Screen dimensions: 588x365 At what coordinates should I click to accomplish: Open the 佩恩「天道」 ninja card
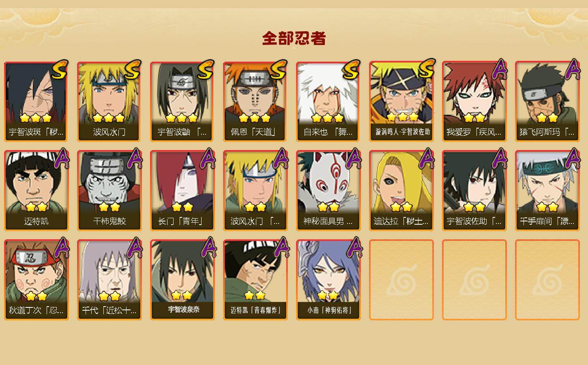tap(255, 101)
